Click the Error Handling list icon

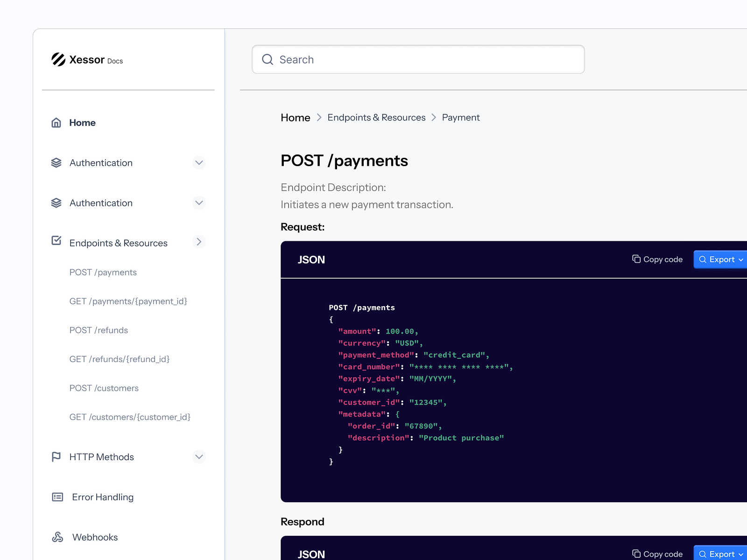(57, 497)
